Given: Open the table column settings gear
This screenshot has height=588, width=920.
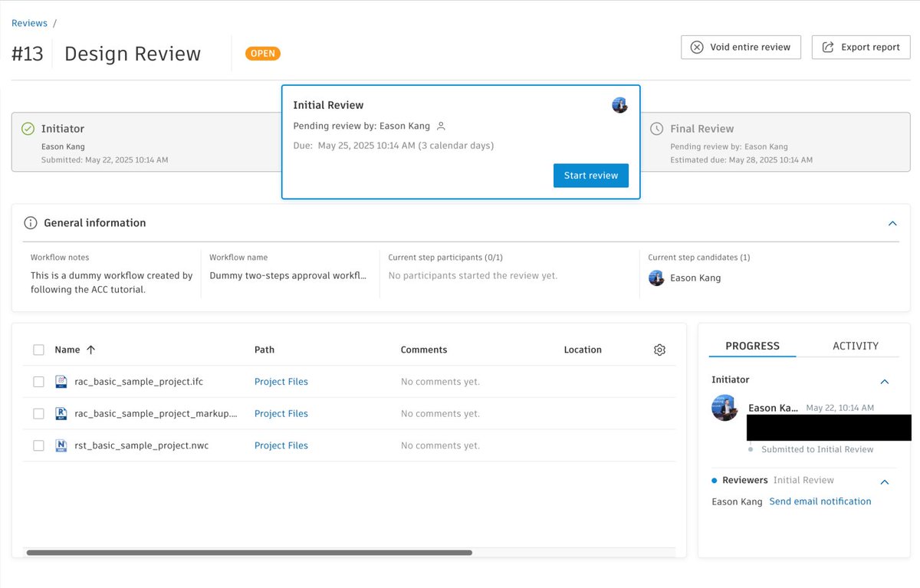Looking at the screenshot, I should (659, 350).
